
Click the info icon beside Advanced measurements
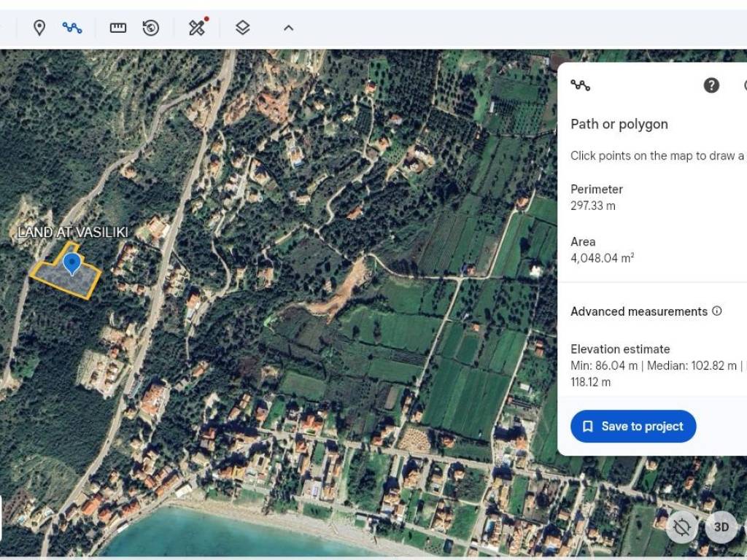pos(717,311)
